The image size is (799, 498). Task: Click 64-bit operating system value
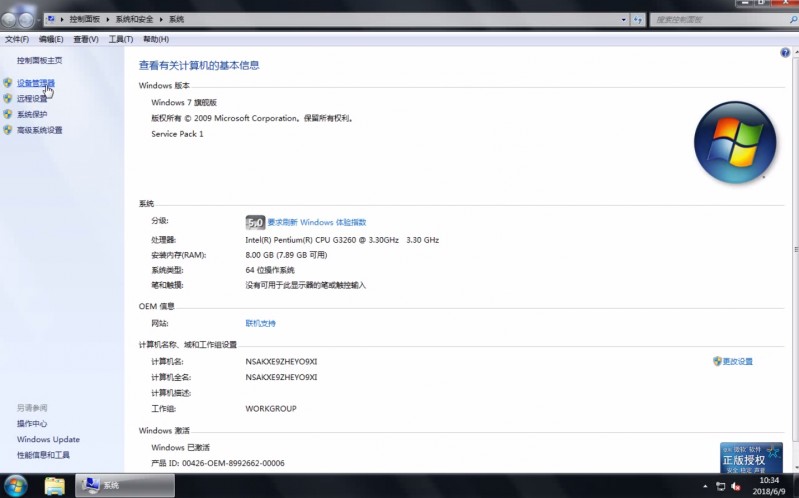pyautogui.click(x=270, y=270)
